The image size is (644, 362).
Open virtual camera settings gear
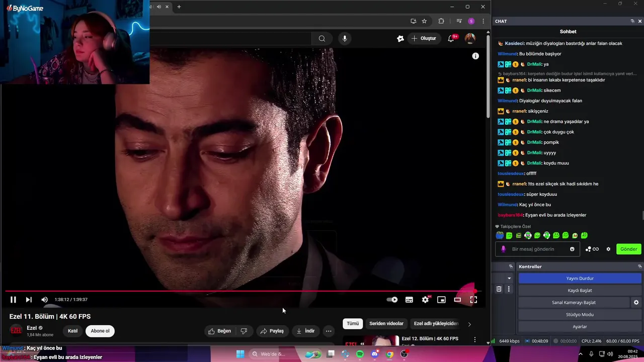pos(636,302)
